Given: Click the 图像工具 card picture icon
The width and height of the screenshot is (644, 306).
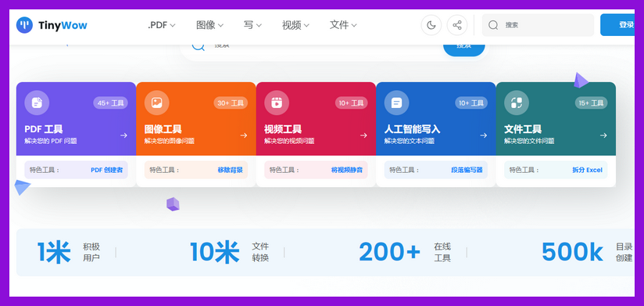Looking at the screenshot, I should pos(157,103).
